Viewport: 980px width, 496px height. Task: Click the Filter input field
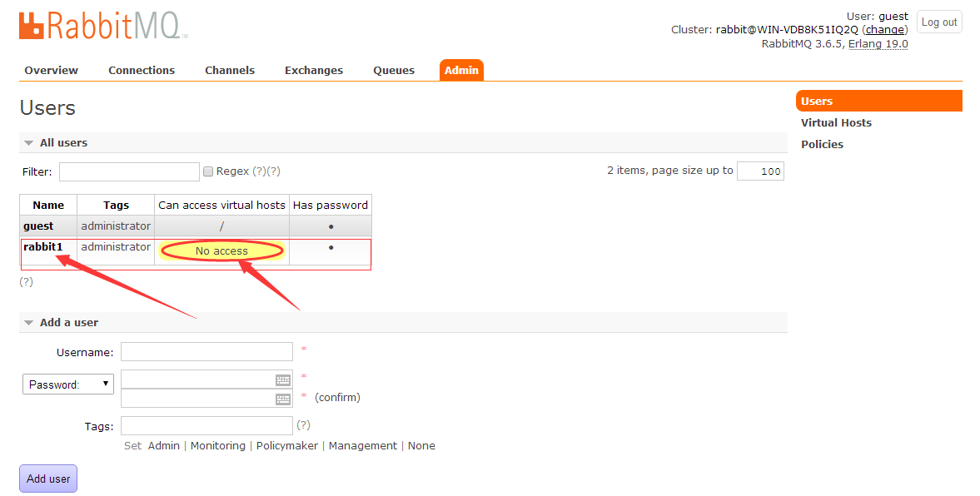tap(129, 171)
